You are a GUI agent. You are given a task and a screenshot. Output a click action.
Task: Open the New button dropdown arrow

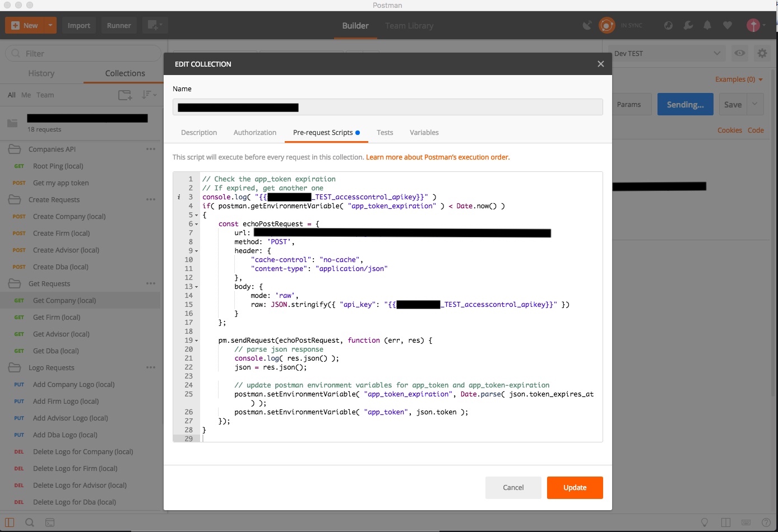coord(50,25)
